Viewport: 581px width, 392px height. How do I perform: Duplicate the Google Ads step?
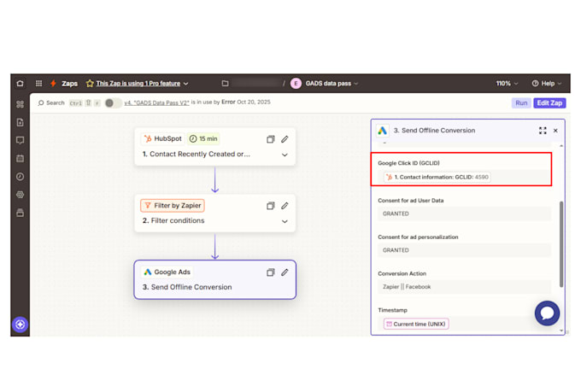pos(271,272)
